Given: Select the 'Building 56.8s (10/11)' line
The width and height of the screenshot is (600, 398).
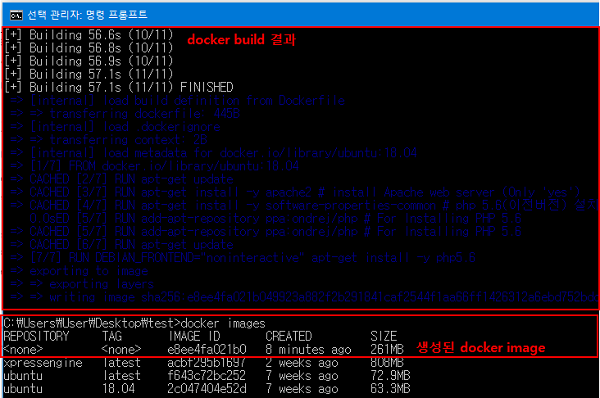Looking at the screenshot, I should tap(89, 48).
